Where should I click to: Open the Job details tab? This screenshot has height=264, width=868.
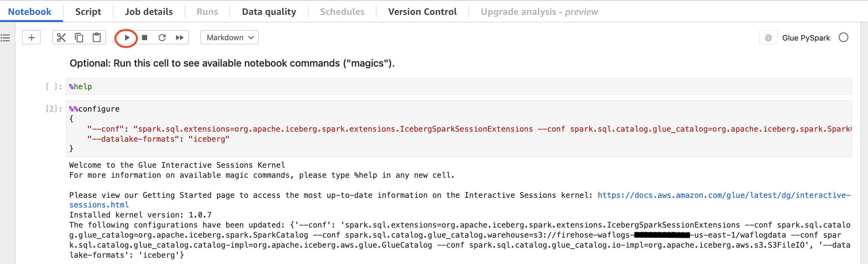[x=149, y=12]
